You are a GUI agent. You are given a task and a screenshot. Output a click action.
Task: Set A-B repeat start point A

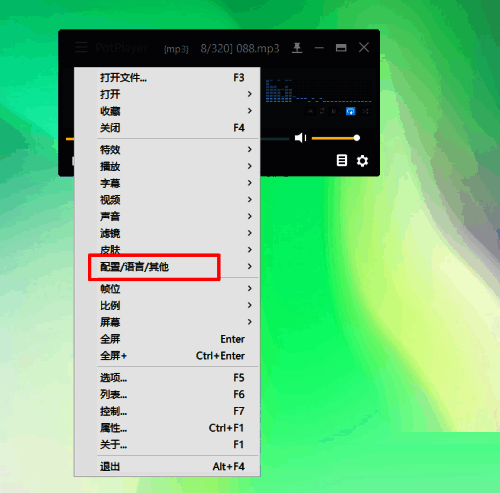click(x=310, y=111)
